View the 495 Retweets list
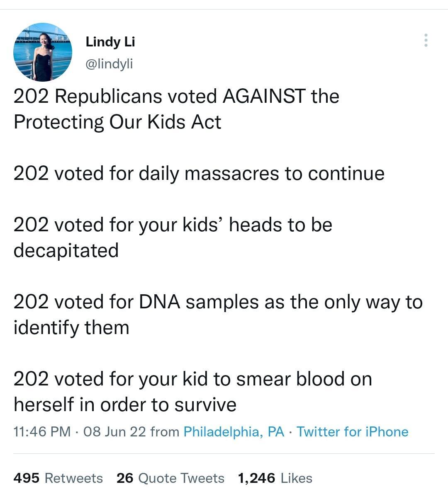 (x=58, y=478)
